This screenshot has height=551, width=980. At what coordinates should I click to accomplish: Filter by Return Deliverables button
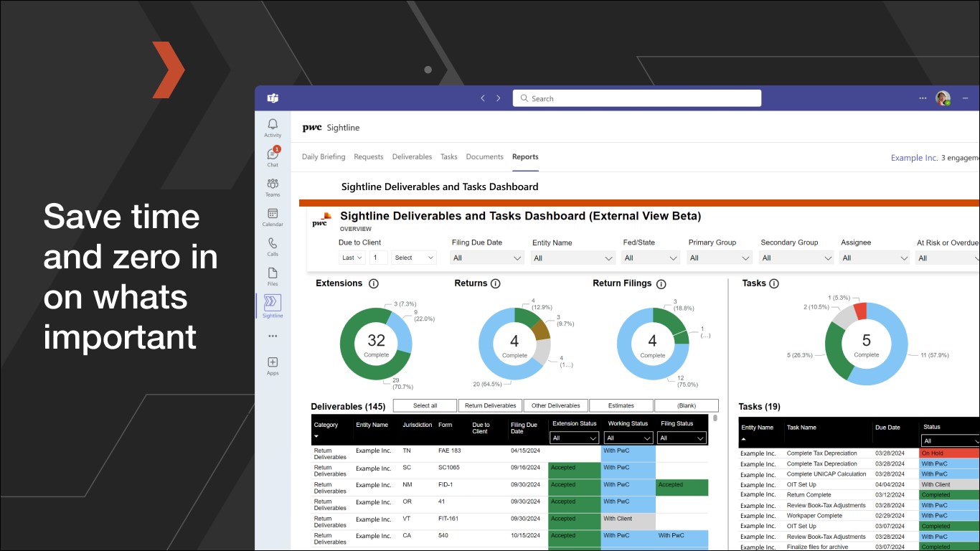point(490,405)
